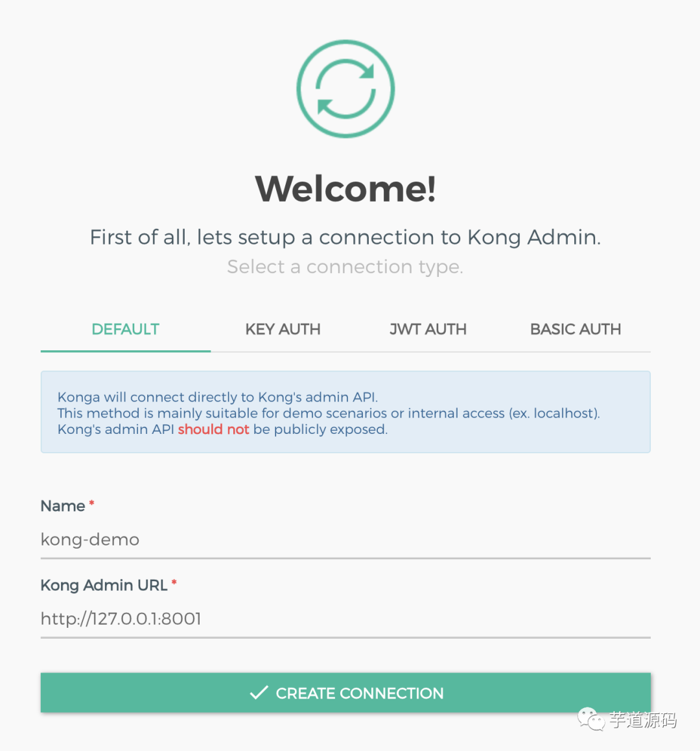Switch to the BASIC AUTH tab
The image size is (700, 751).
(x=576, y=329)
